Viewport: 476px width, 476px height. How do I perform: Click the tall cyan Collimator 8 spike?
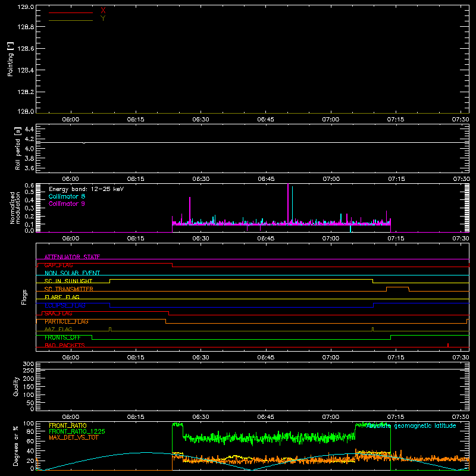click(292, 205)
